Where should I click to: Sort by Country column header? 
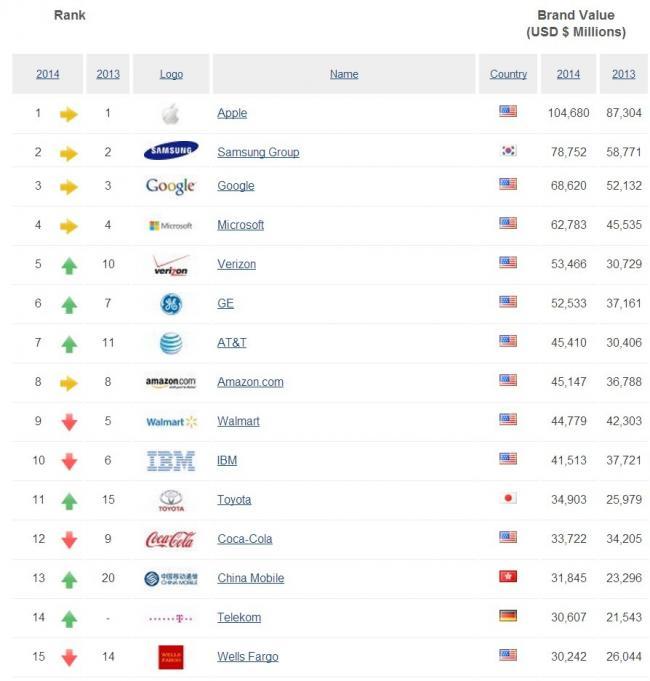[x=508, y=74]
